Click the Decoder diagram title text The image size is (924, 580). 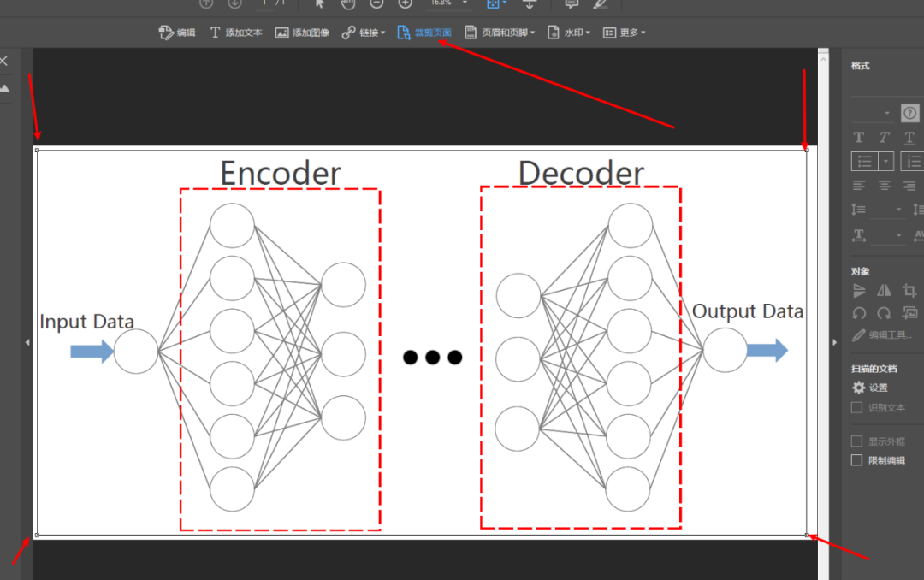click(x=581, y=174)
